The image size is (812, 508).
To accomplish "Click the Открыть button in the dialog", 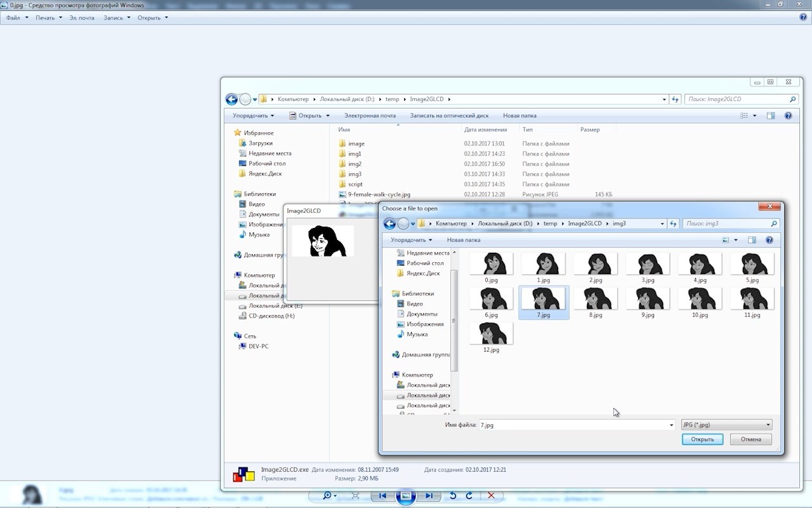I will (702, 439).
